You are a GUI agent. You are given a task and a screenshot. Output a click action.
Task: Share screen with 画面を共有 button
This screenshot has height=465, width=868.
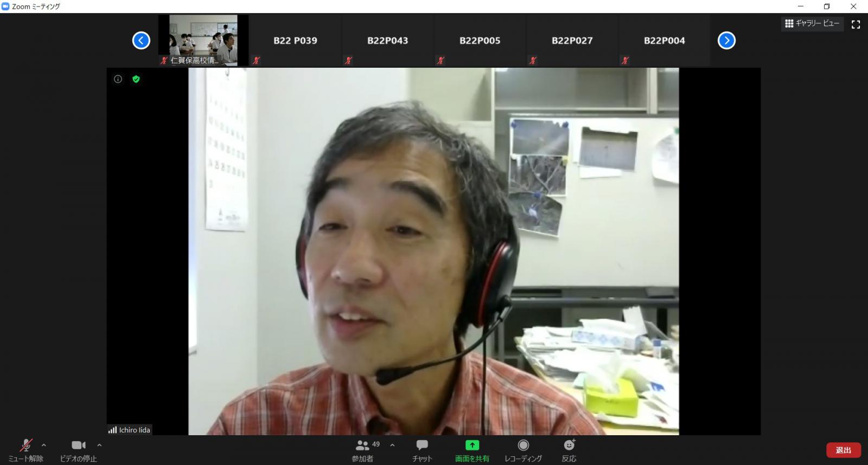click(x=472, y=450)
